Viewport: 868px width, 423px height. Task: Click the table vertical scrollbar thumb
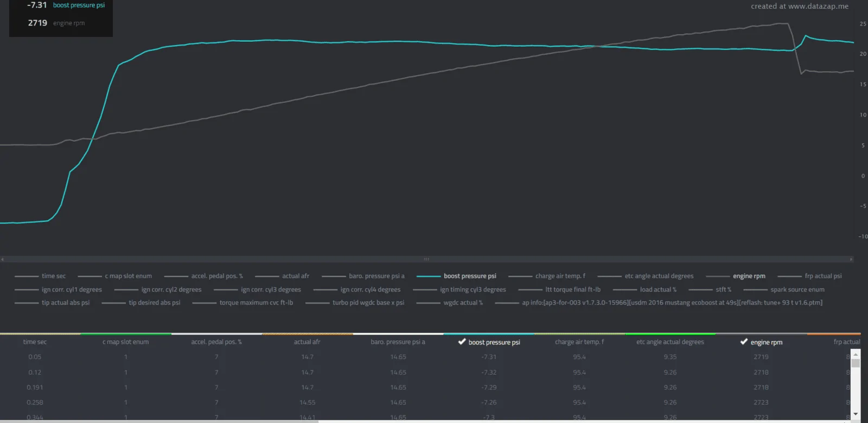click(856, 363)
